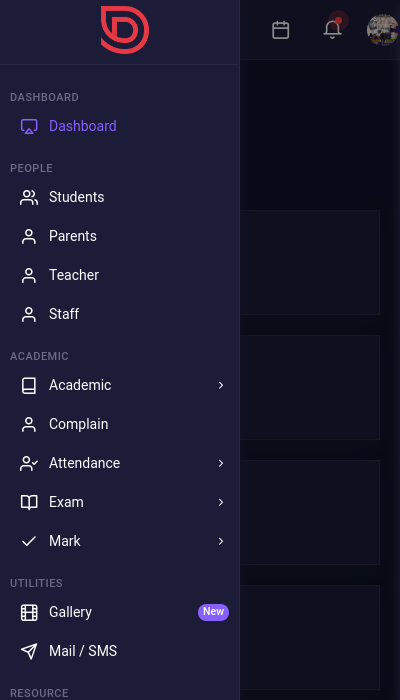Viewport: 400px width, 700px height.
Task: Expand the Academic submenu chevron
Action: [221, 385]
